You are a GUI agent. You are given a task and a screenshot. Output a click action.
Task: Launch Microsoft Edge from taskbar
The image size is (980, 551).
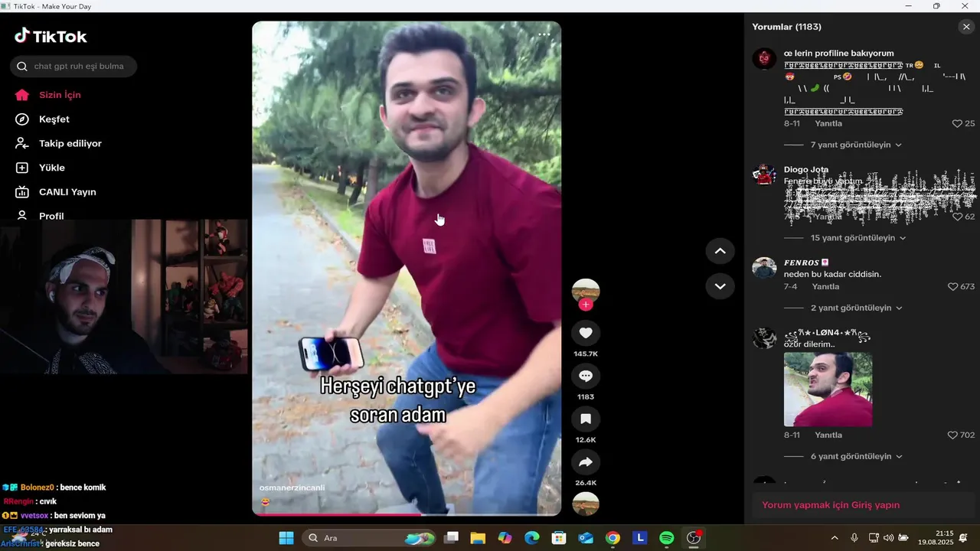[532, 538]
